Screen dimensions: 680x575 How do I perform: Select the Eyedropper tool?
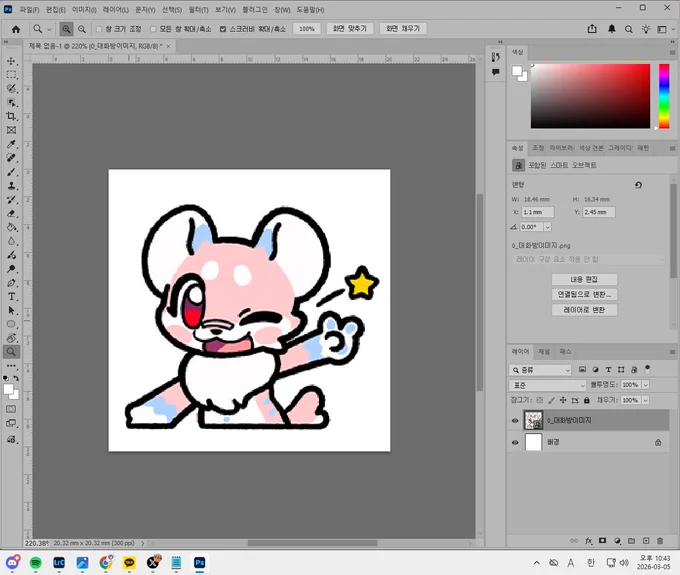(11, 144)
